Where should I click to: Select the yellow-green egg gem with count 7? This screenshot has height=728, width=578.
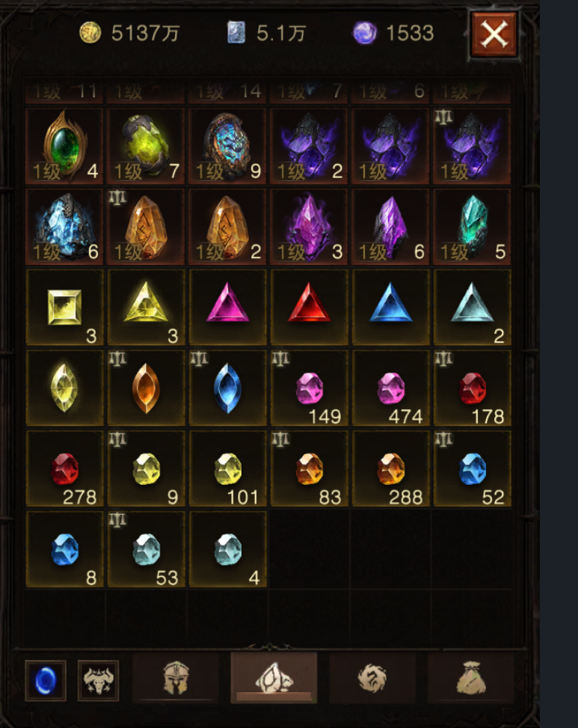(x=146, y=146)
